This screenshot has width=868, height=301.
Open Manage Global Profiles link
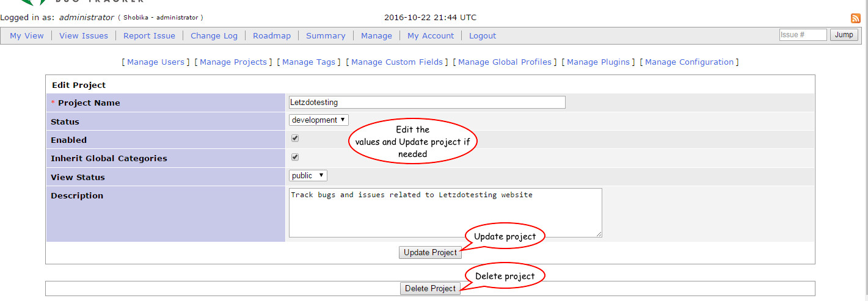point(505,62)
